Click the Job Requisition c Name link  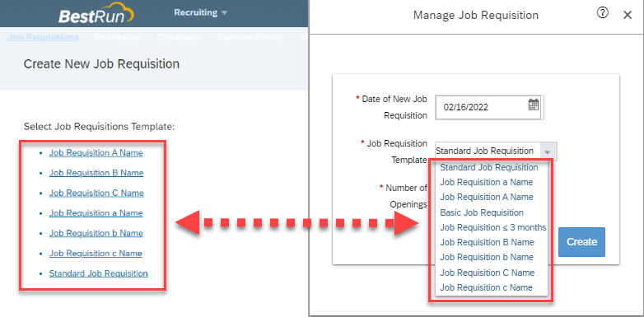pyautogui.click(x=96, y=254)
